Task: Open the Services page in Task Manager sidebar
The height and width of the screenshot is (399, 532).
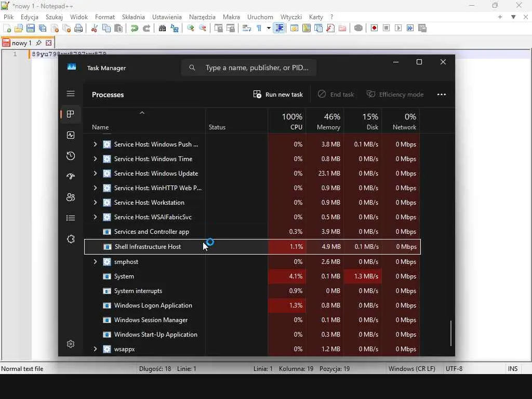Action: tap(71, 239)
